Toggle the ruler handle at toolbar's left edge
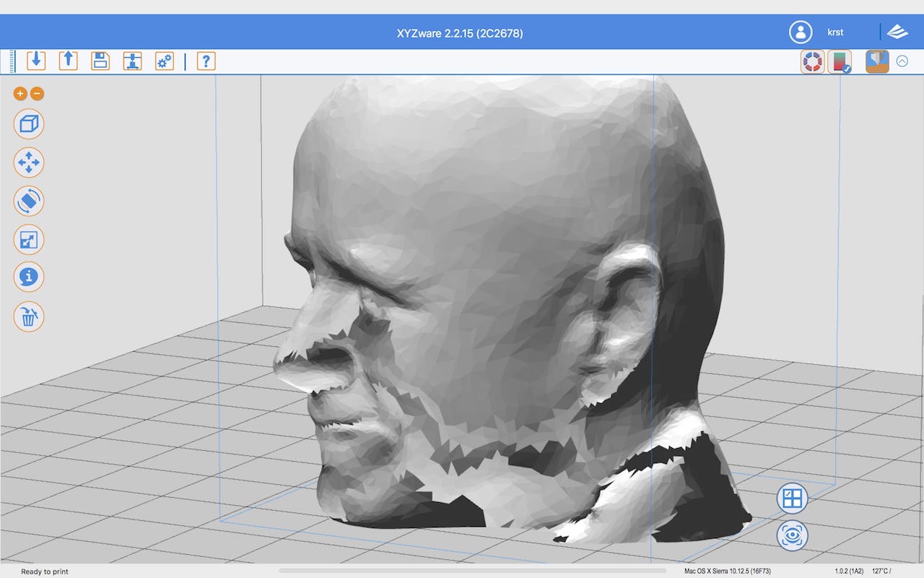 pos(12,61)
